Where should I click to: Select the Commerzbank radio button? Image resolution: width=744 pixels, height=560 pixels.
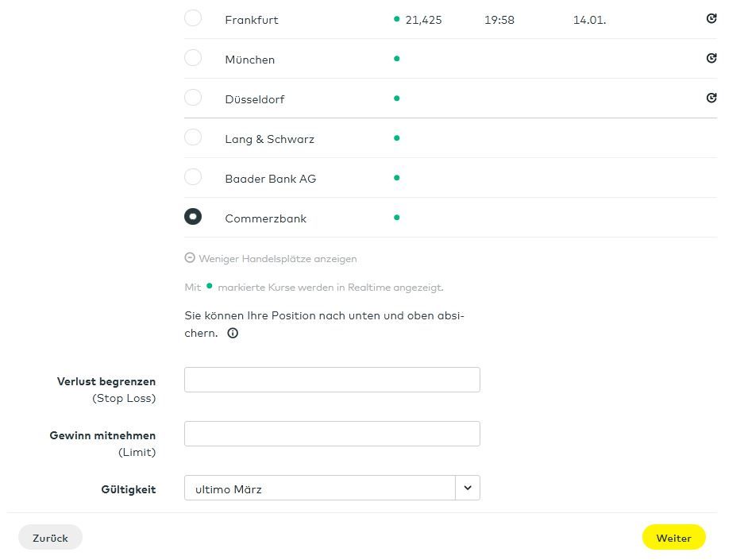pos(193,217)
